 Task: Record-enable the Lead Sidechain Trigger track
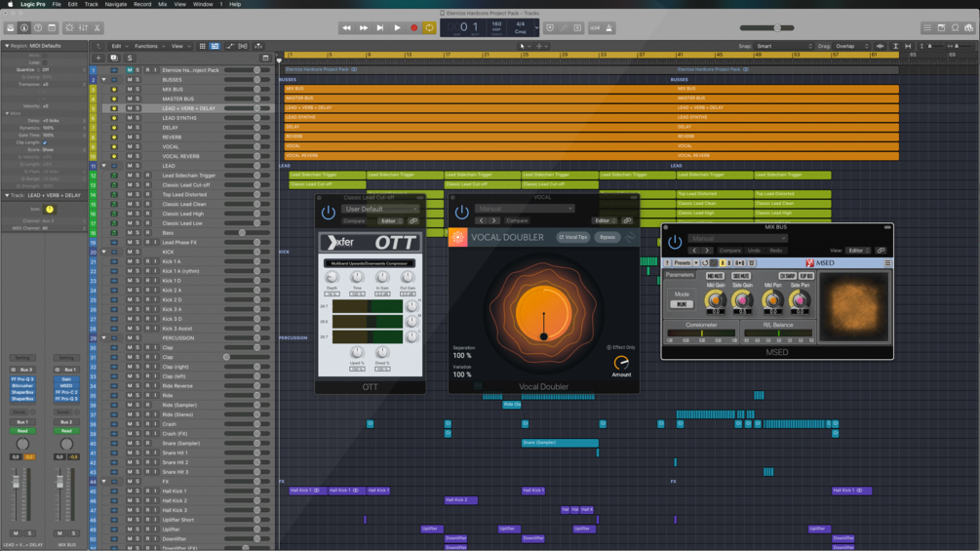(147, 176)
